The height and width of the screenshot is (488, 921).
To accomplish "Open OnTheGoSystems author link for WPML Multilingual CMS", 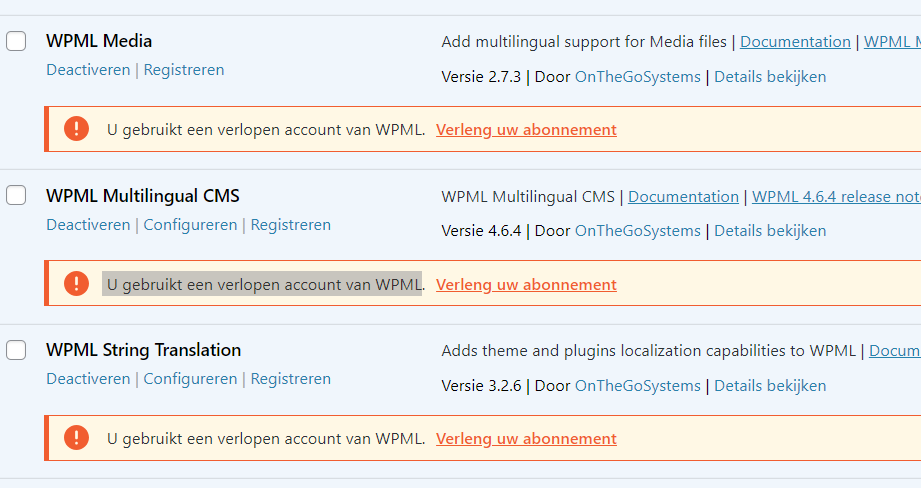I will click(638, 231).
